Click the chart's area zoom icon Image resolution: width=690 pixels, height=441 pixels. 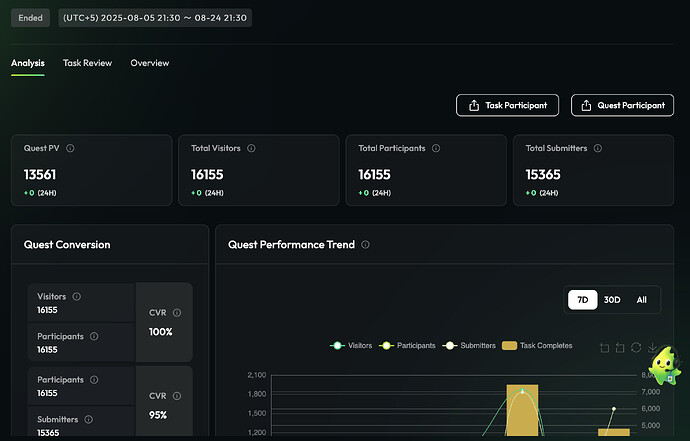(604, 347)
